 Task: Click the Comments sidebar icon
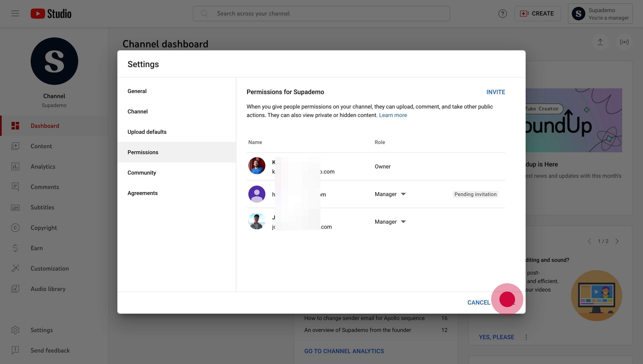pyautogui.click(x=15, y=187)
